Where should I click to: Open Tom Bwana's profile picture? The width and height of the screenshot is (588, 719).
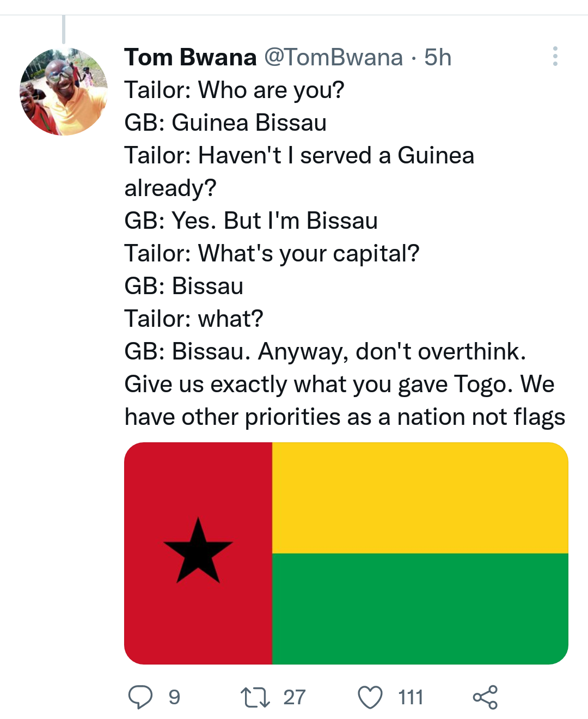[64, 92]
